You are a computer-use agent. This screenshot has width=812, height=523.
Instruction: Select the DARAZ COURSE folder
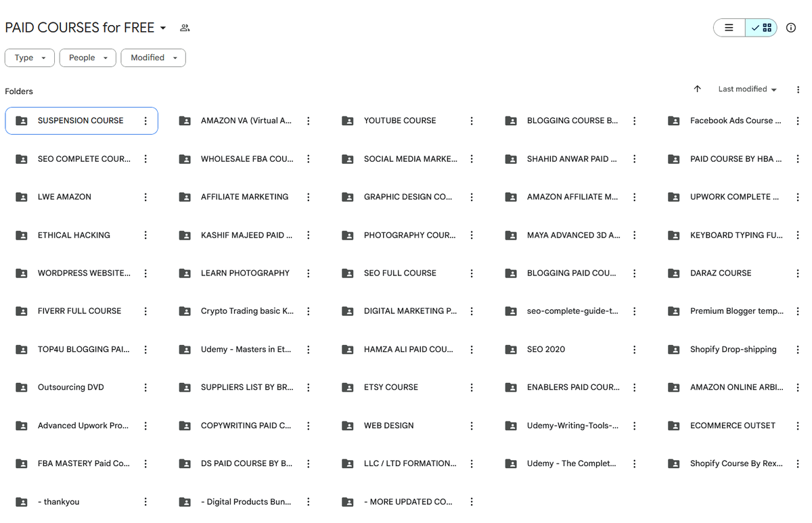coord(734,273)
